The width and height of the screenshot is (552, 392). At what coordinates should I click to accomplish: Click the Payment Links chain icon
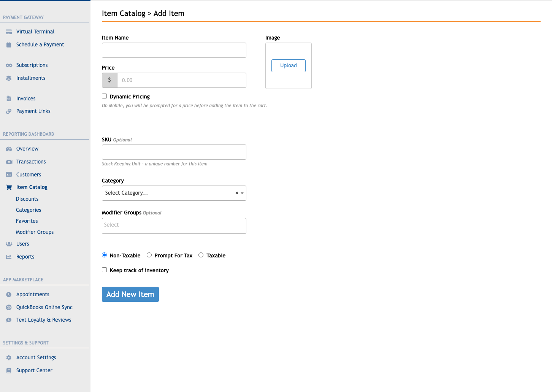tap(9, 111)
